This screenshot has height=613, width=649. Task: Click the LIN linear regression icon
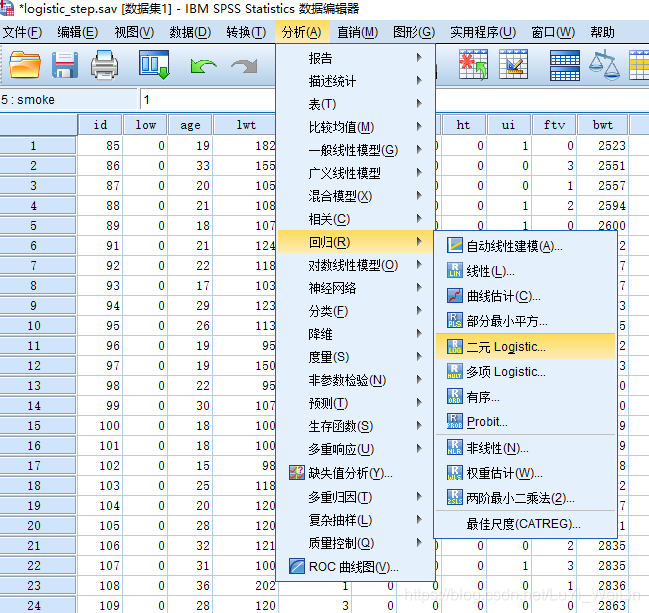point(454,271)
